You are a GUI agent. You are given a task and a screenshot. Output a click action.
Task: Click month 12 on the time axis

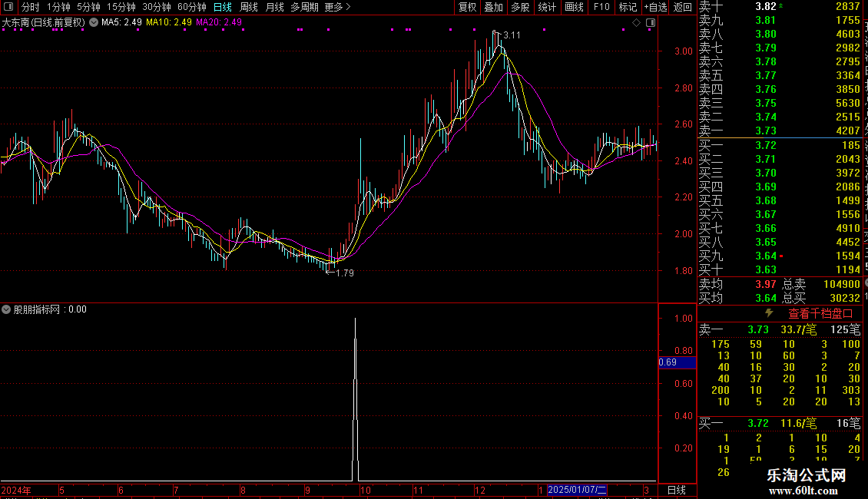click(480, 491)
